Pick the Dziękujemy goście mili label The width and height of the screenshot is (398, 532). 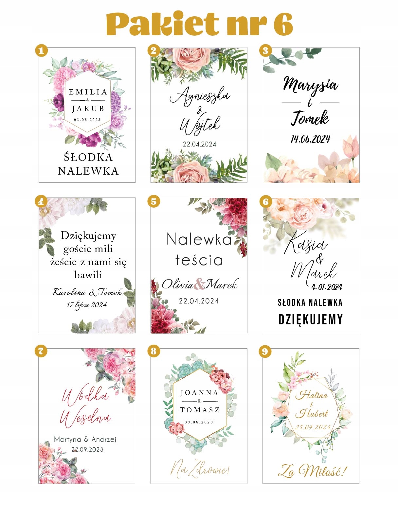click(x=87, y=266)
